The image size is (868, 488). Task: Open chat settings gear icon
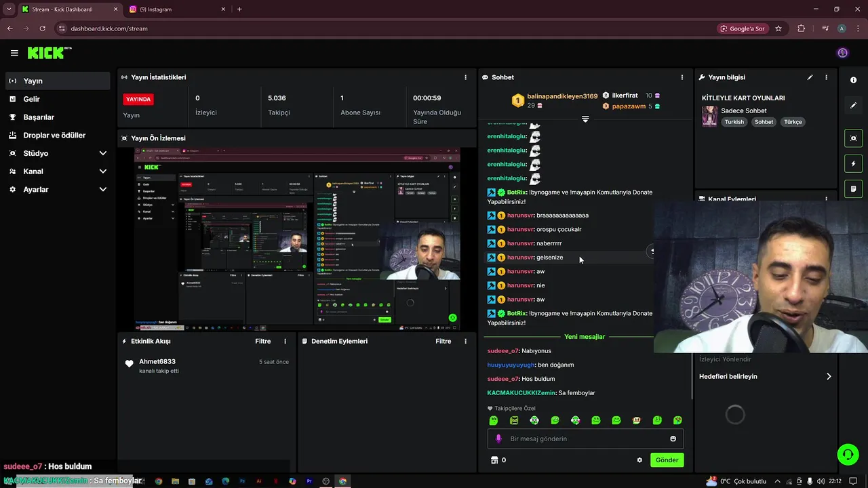(x=639, y=460)
